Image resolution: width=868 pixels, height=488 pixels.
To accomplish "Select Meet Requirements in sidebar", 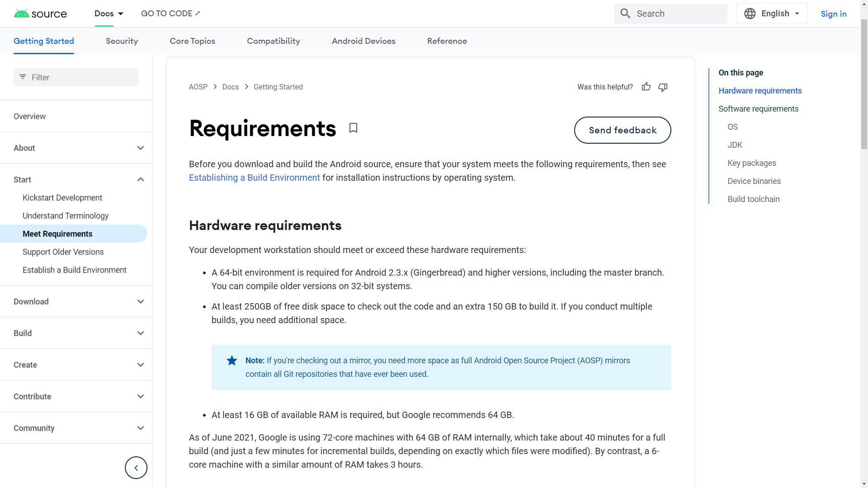I will pos(57,234).
